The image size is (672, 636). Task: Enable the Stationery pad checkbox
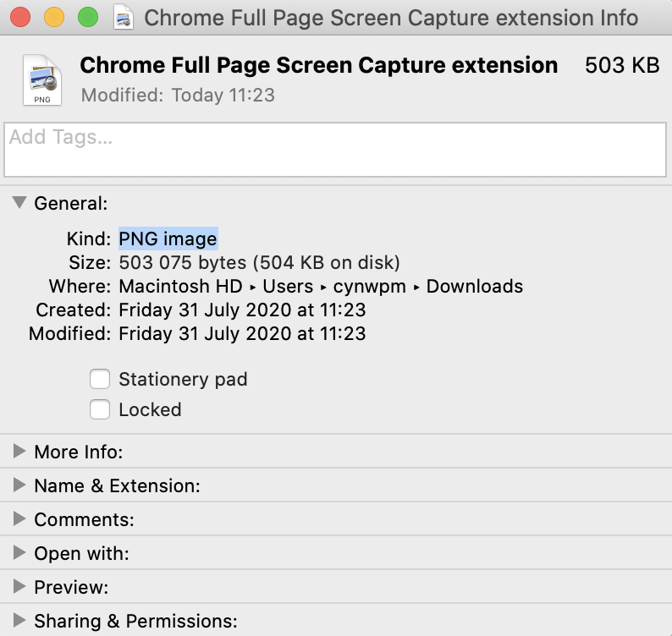[99, 379]
